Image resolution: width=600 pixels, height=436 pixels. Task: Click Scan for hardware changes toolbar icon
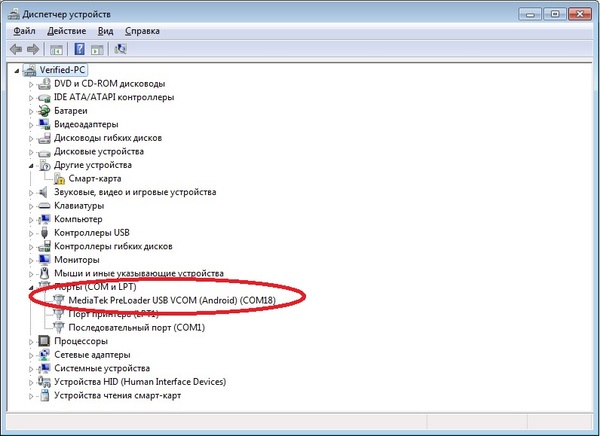click(121, 48)
